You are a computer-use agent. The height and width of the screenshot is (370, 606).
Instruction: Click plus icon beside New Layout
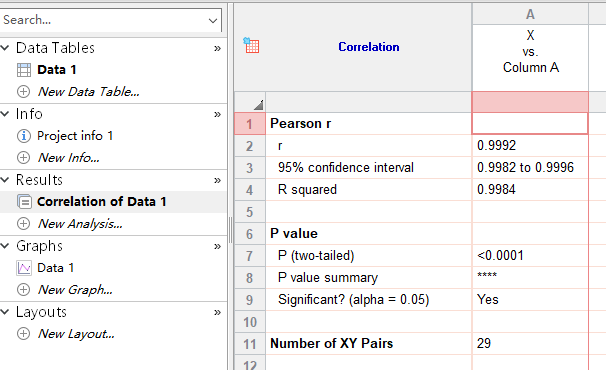[24, 334]
